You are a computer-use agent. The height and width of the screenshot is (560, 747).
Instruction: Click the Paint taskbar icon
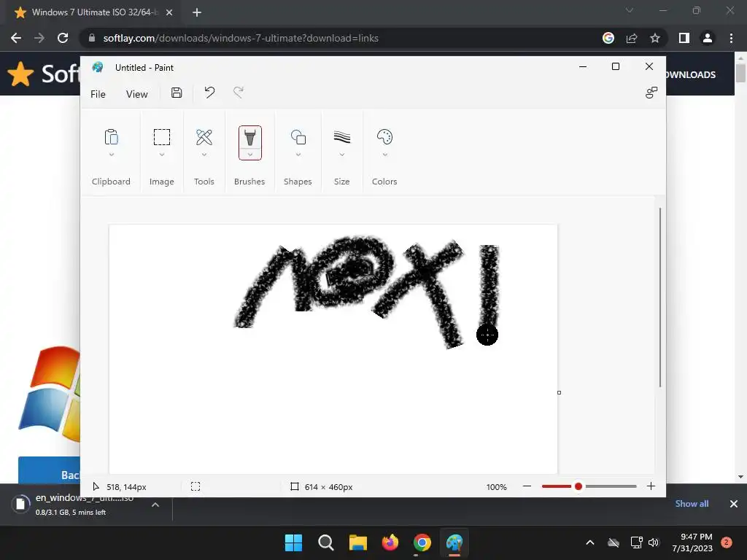point(454,542)
